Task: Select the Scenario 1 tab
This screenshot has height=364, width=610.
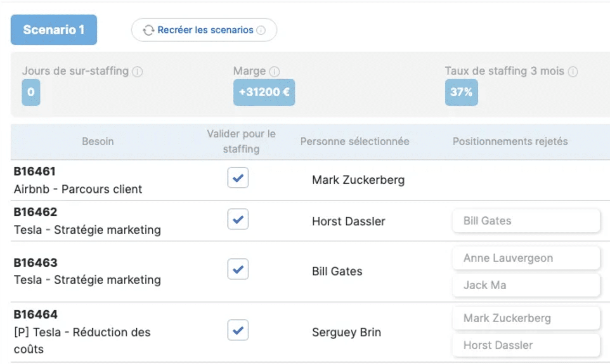Action: click(54, 30)
